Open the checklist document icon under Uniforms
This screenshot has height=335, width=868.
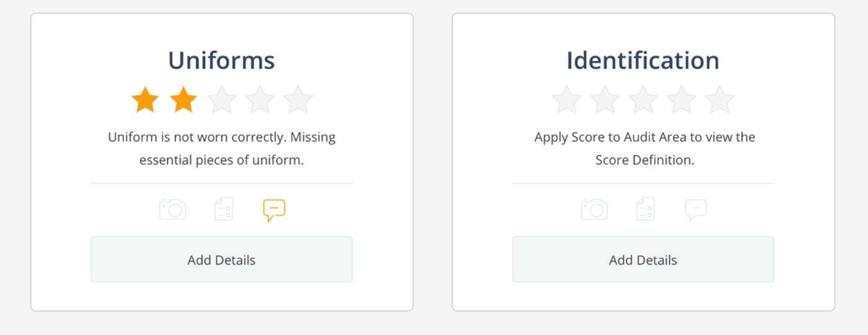(224, 210)
